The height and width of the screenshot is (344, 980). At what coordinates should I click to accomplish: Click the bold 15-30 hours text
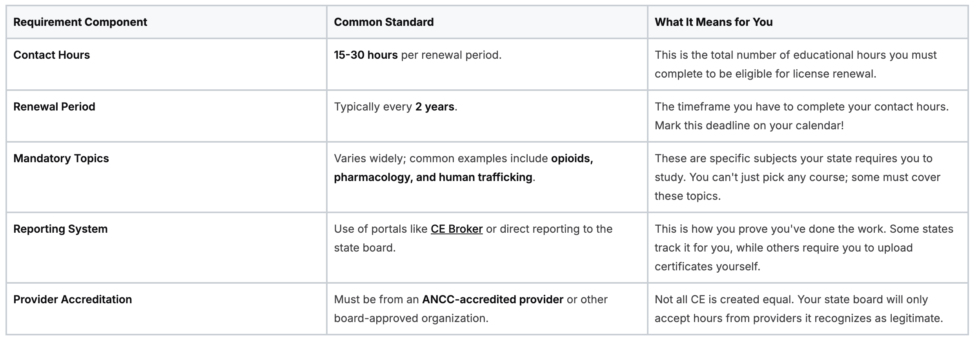[x=366, y=55]
